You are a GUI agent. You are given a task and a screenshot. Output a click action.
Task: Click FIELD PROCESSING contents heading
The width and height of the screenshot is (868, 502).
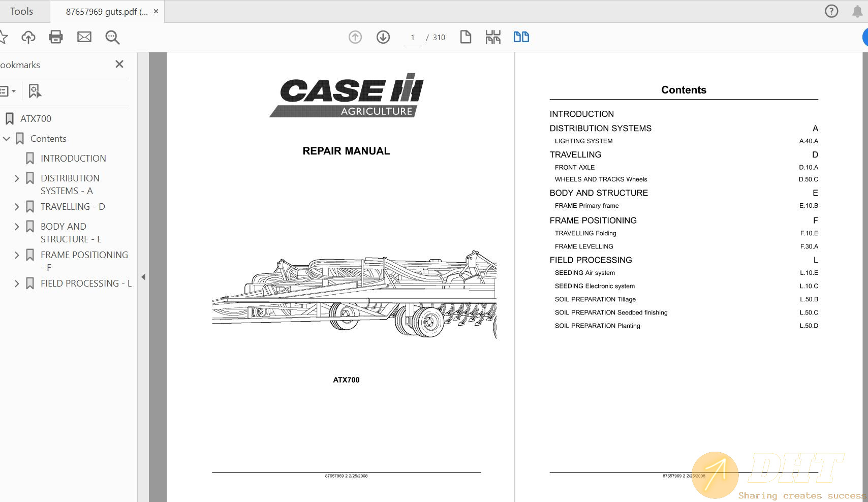click(x=591, y=260)
